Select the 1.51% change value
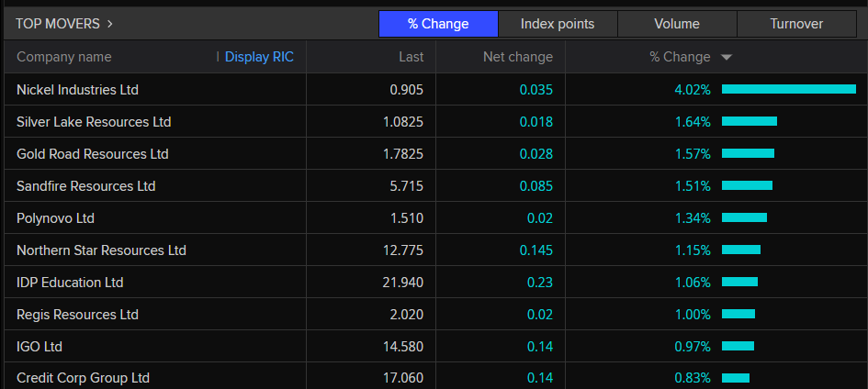The width and height of the screenshot is (868, 389). [693, 185]
